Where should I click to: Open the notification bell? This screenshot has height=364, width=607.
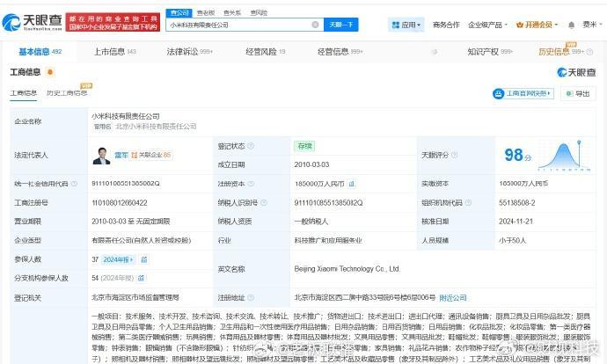pos(571,25)
